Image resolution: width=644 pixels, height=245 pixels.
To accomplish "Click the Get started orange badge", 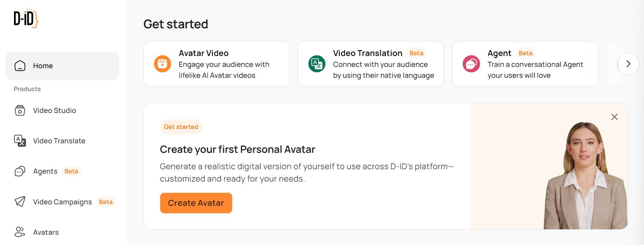I will pyautogui.click(x=181, y=127).
